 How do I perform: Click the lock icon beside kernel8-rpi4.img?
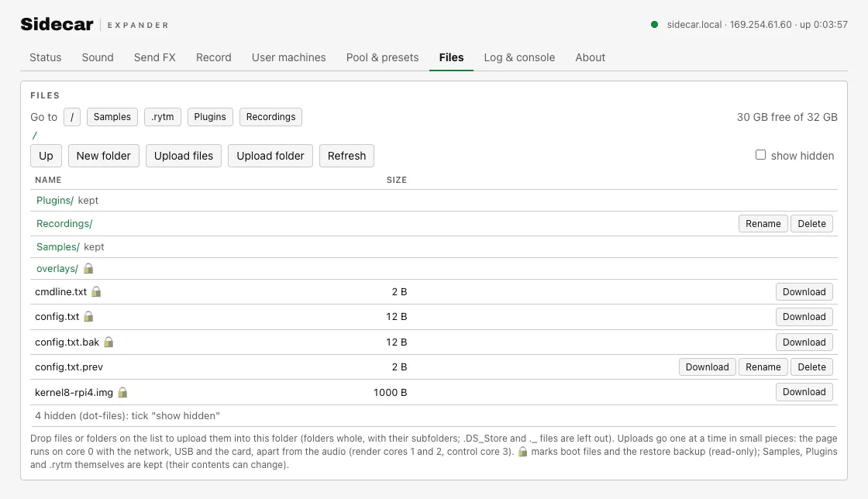(123, 392)
